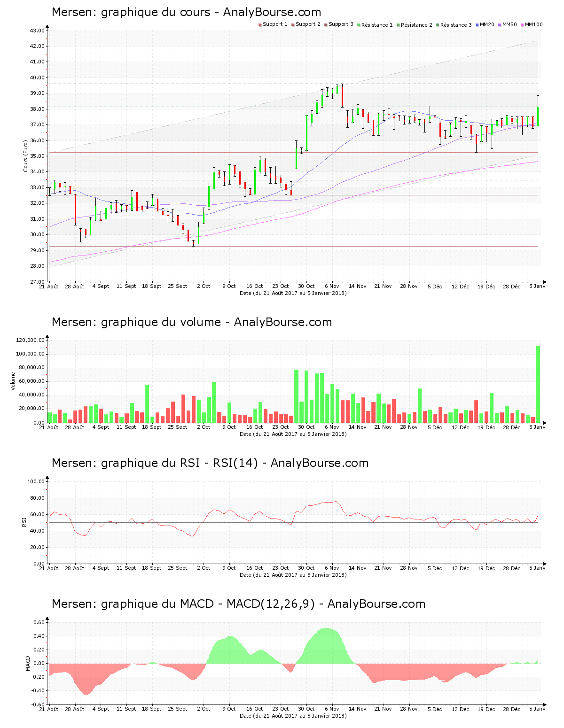The image size is (564, 728).
Task: Select the MM100 legend label
Action: coord(533,24)
